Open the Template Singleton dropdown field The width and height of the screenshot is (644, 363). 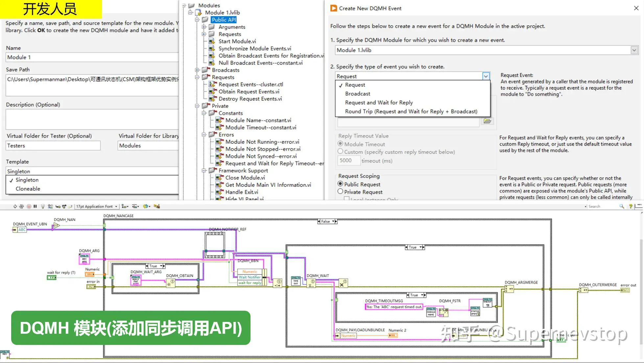click(x=92, y=171)
